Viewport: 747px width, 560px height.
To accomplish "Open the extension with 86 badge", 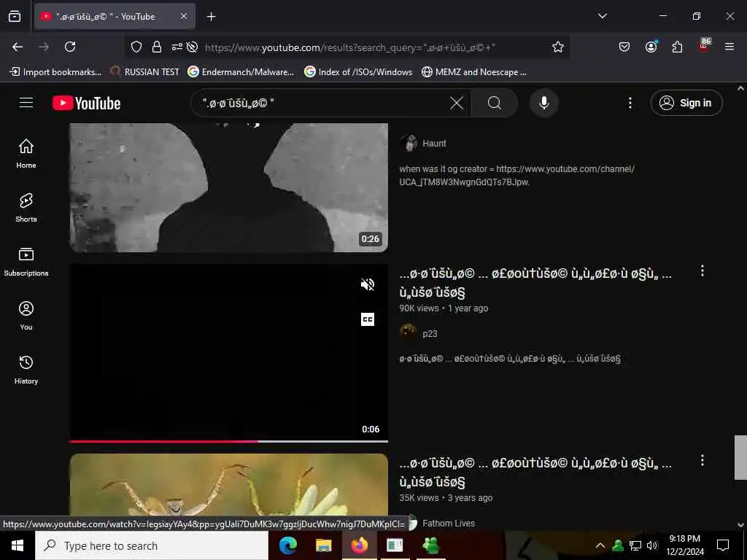I will pyautogui.click(x=704, y=46).
